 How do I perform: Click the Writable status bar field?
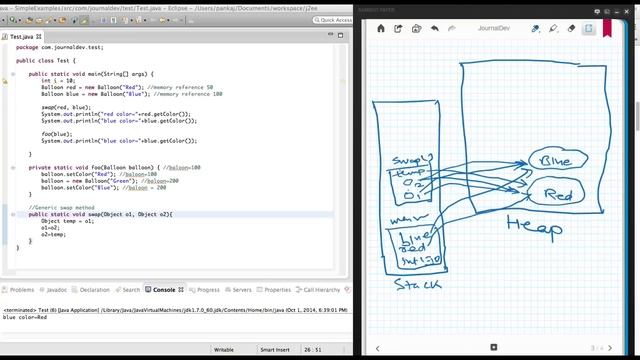pos(224,350)
